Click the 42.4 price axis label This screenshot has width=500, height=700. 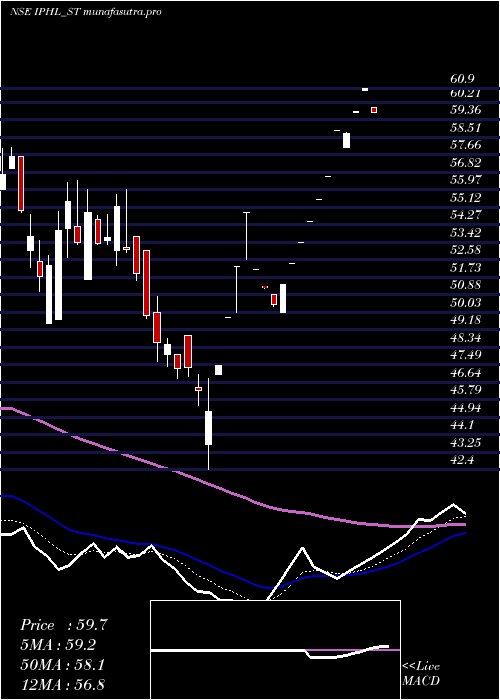[x=462, y=460]
